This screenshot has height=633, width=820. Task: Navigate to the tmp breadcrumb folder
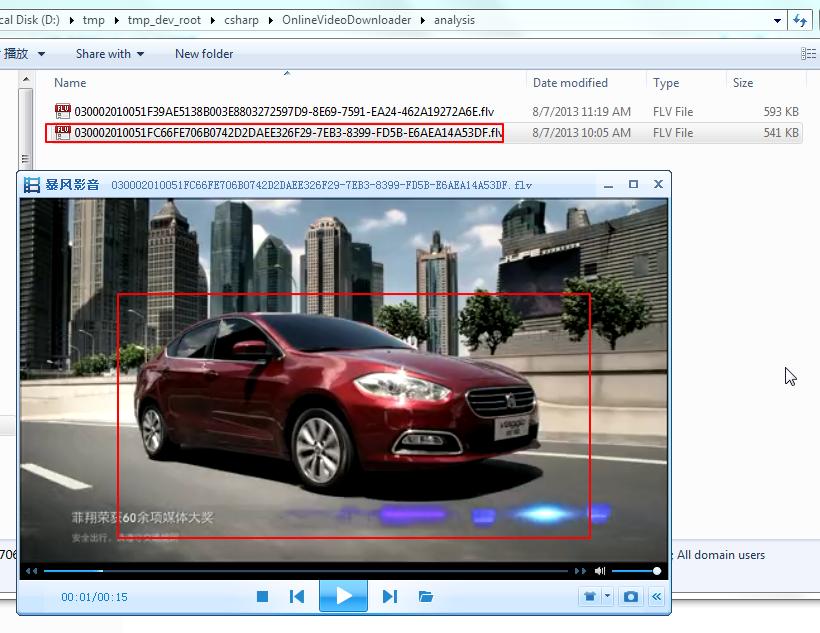coord(94,20)
